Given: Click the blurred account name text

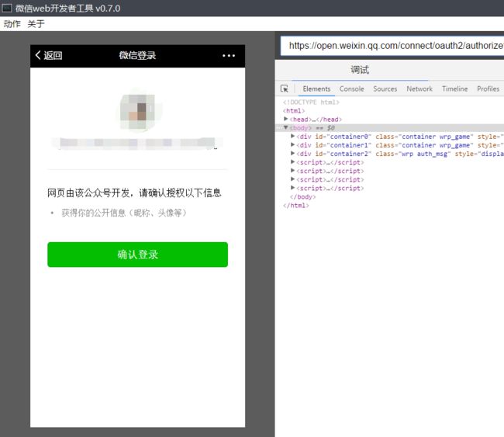Looking at the screenshot, I should click(x=137, y=143).
